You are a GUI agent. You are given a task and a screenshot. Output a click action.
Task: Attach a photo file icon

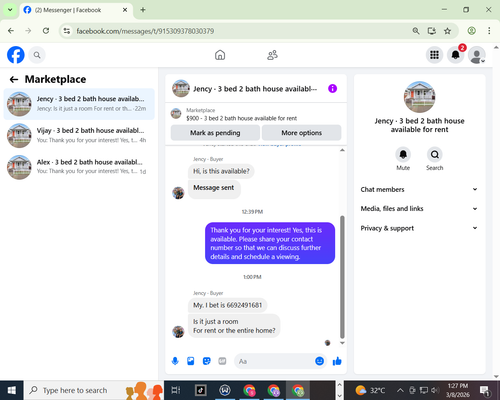click(191, 361)
